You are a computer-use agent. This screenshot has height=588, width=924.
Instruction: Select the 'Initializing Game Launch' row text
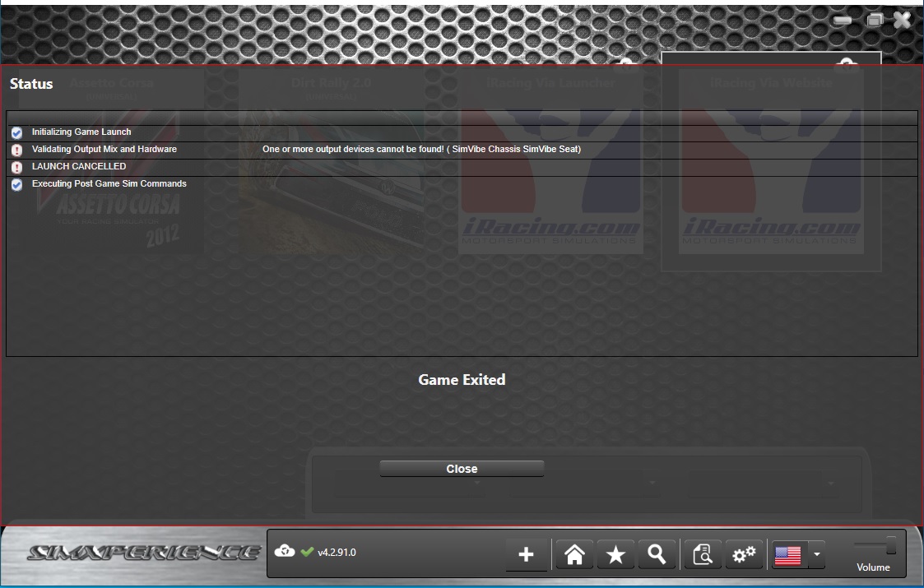tap(81, 132)
